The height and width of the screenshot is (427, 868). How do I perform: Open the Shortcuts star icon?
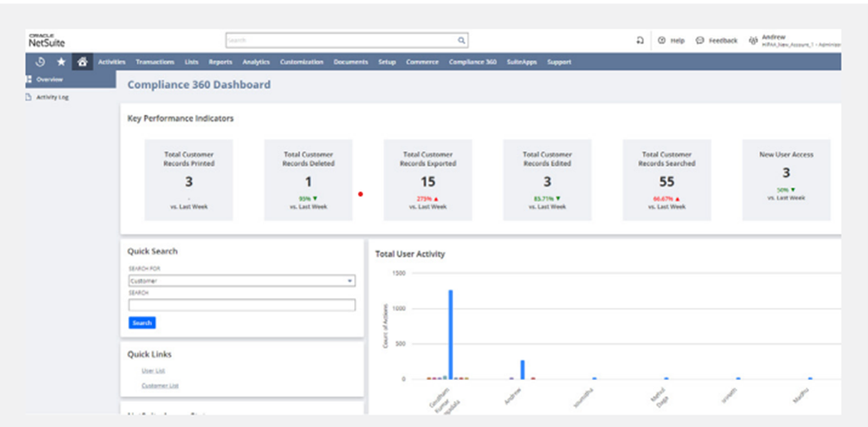[61, 62]
